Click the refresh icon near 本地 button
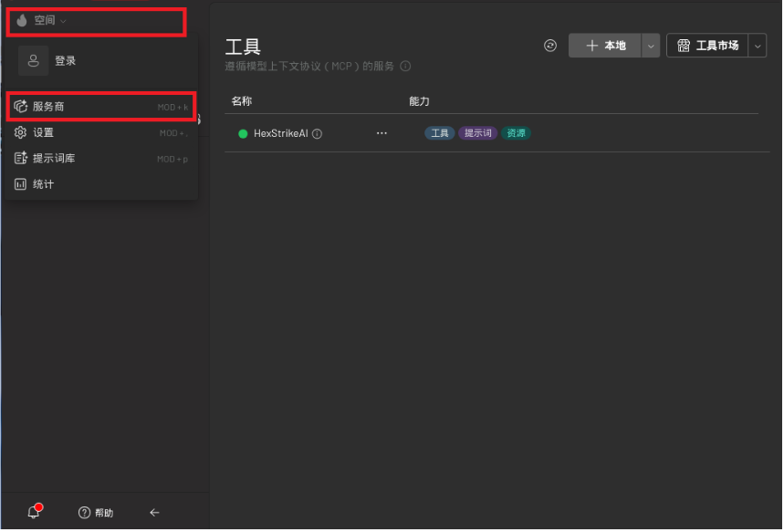 (x=550, y=45)
